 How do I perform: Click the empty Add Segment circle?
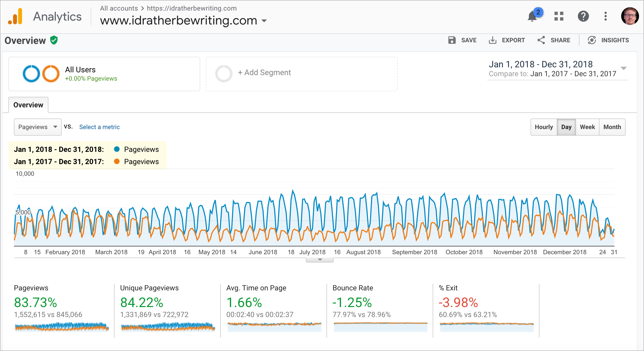click(224, 73)
